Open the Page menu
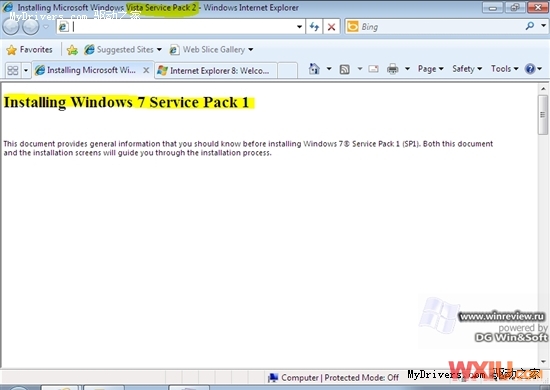Screen dimensions: 550x390 click(430, 69)
